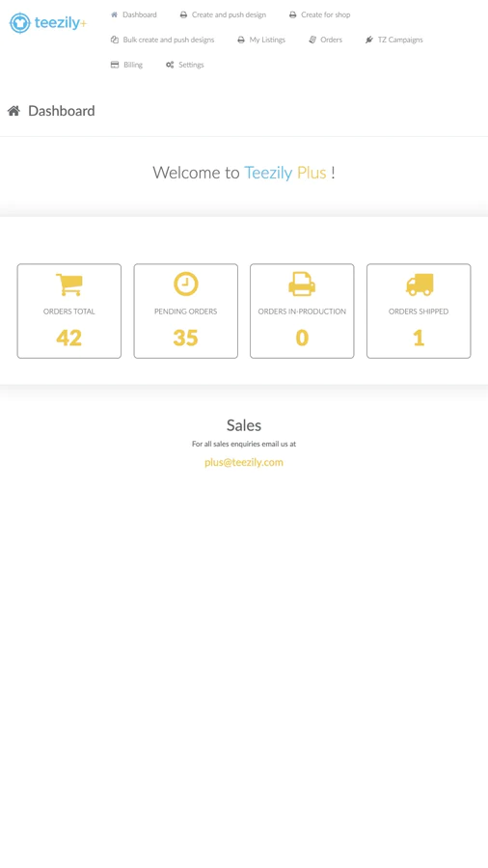
Task: Click the truck icon in Orders Shipped
Action: point(420,285)
